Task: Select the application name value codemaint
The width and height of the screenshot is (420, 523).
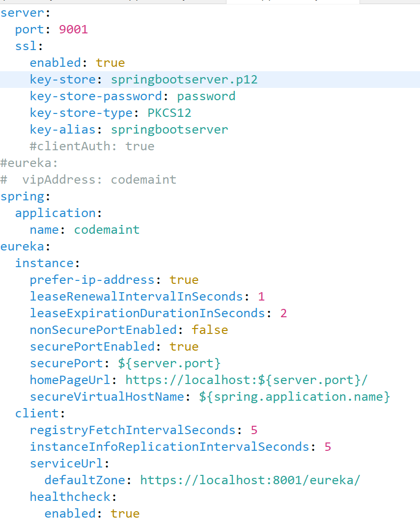Action: coord(107,229)
